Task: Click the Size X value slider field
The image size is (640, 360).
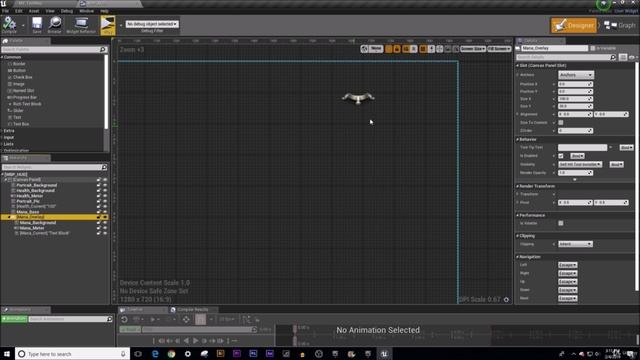Action: pyautogui.click(x=575, y=99)
